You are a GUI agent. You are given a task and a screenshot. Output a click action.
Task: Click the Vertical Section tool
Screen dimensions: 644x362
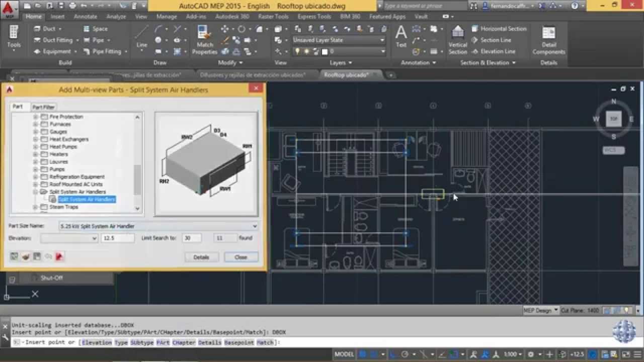458,40
